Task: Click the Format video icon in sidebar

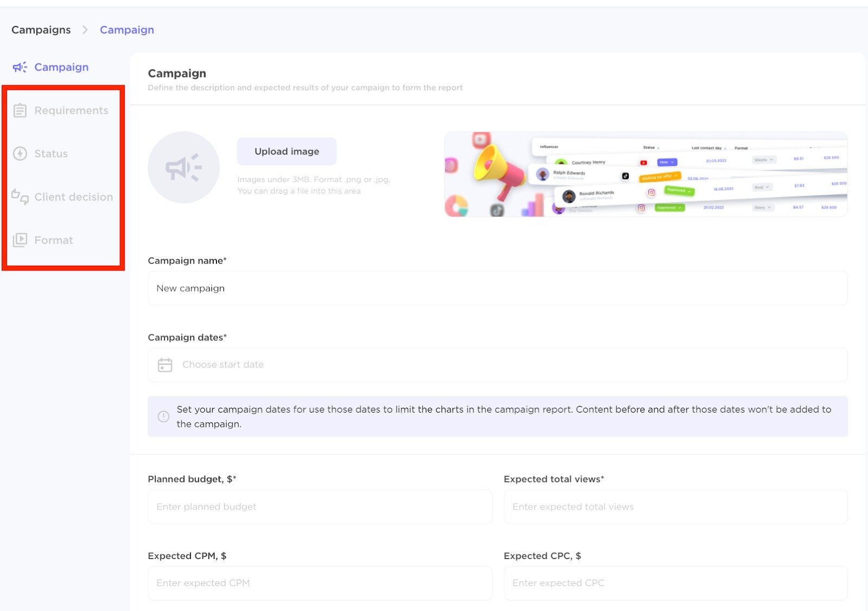Action: pos(20,240)
